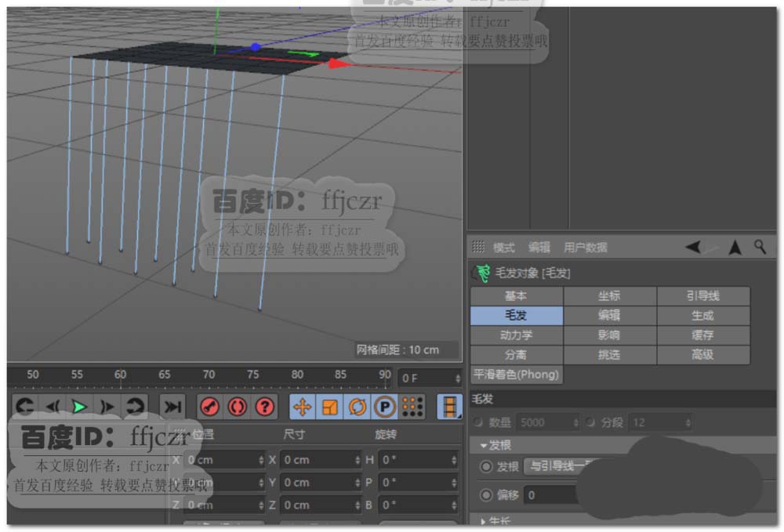Switch to the 生成 tab

[x=703, y=315]
